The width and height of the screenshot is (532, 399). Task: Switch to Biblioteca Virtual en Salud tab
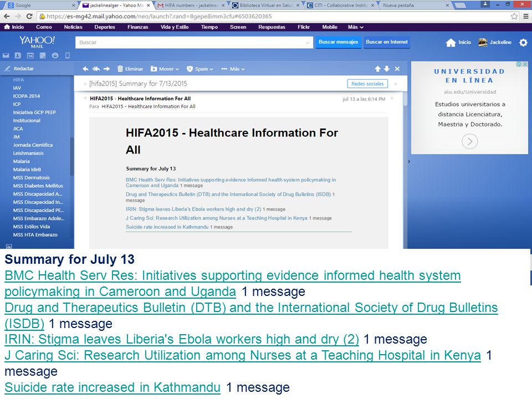(266, 5)
